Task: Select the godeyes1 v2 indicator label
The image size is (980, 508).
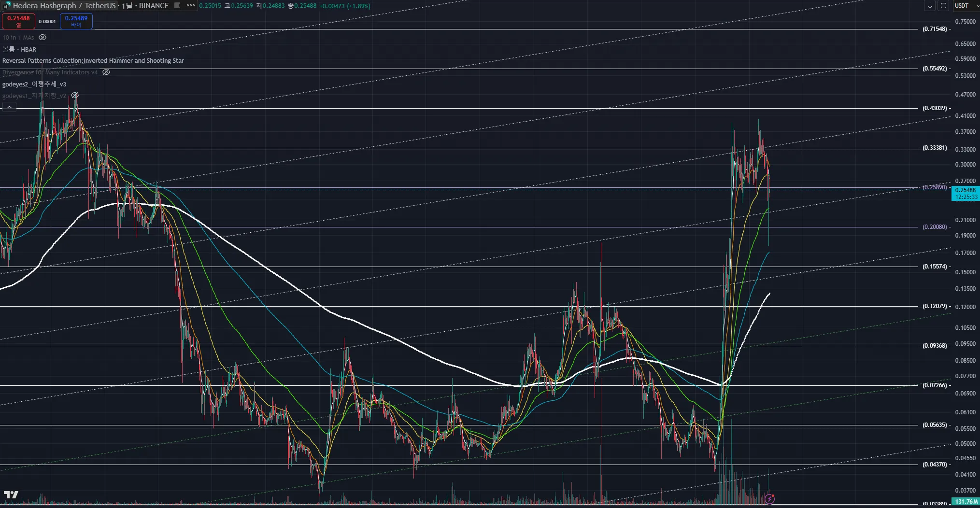Action: point(34,96)
